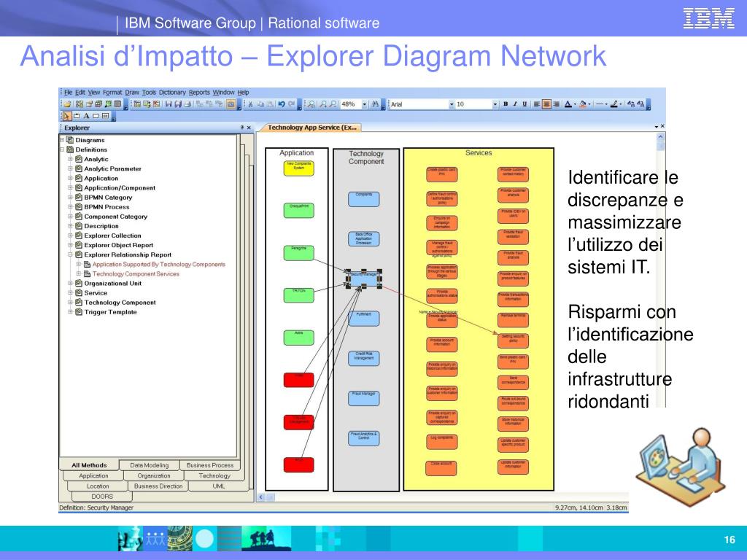
Task: Switch to the DOORS tab
Action: pyautogui.click(x=102, y=496)
